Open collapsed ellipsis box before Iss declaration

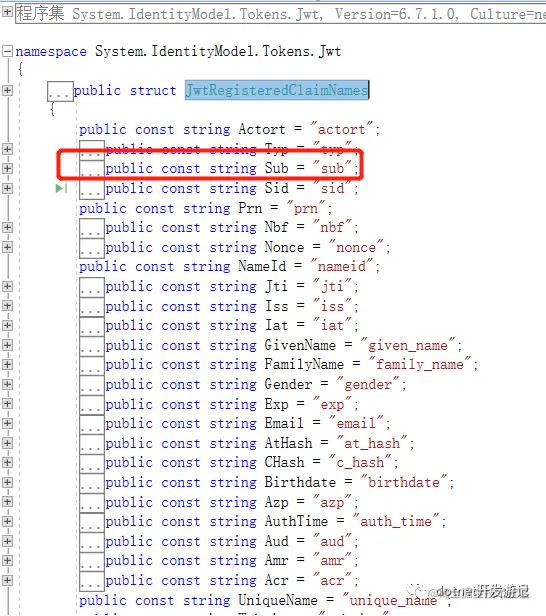pos(92,307)
